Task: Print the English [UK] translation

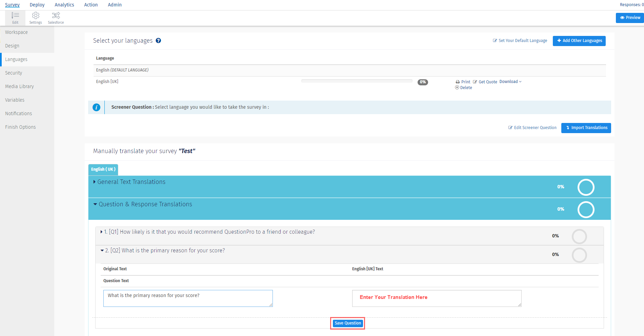Action: pyautogui.click(x=463, y=82)
